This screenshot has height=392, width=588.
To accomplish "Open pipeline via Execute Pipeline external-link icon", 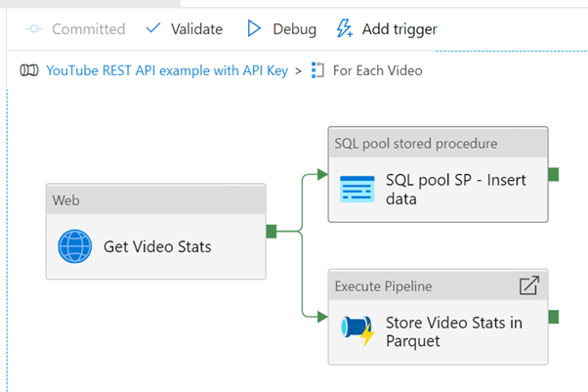I will coord(528,285).
